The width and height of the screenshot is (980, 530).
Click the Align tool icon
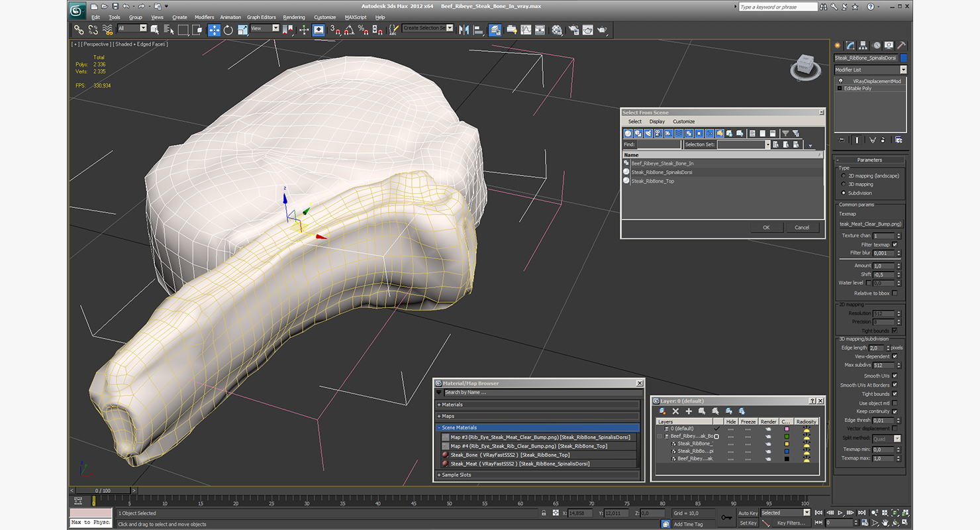pyautogui.click(x=478, y=30)
